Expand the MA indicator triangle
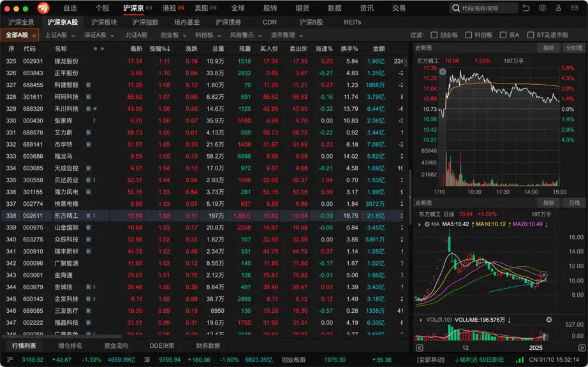 click(x=420, y=224)
